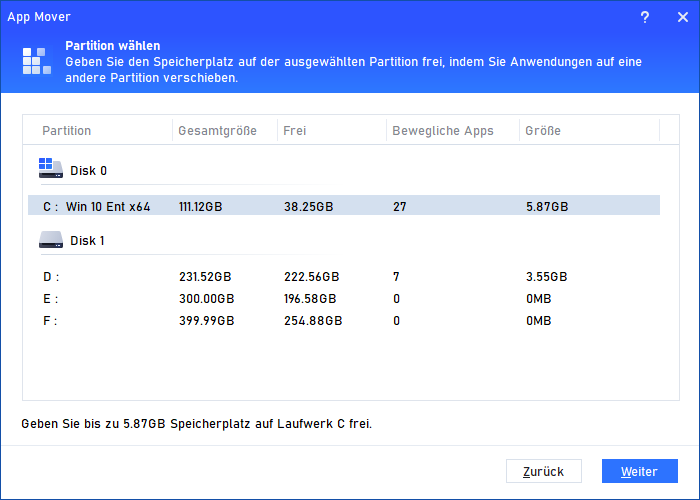The width and height of the screenshot is (700, 500).
Task: Sort by the Frei column header
Action: (x=295, y=131)
